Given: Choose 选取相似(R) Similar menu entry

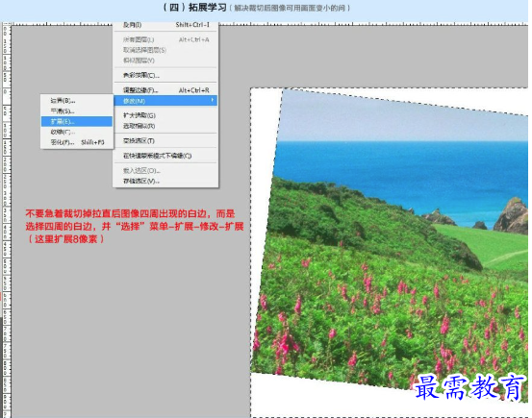Looking at the screenshot, I should (165, 126).
